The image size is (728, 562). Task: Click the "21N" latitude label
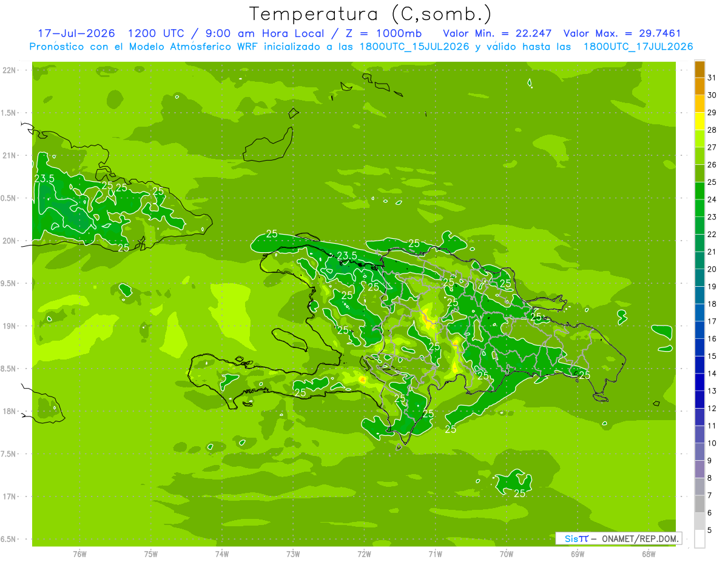pyautogui.click(x=9, y=156)
